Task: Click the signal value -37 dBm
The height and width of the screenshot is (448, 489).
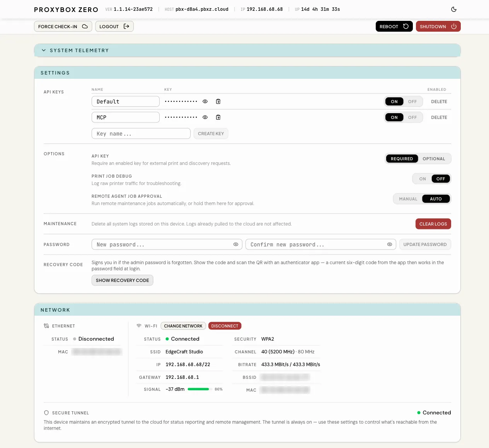Action: 175,389
